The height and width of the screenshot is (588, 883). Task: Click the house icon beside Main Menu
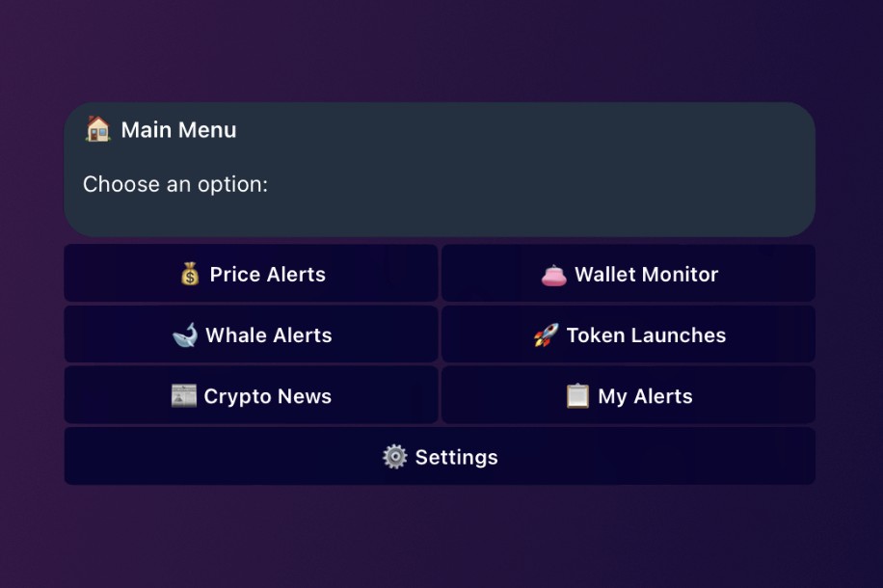pos(97,129)
